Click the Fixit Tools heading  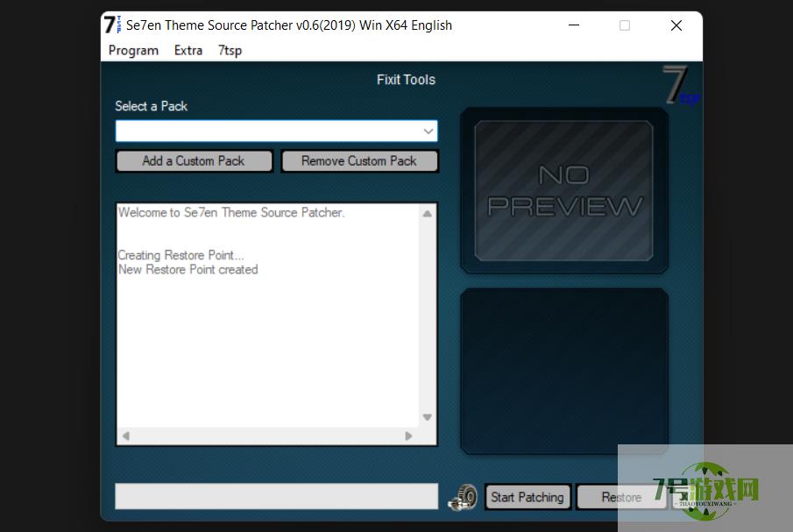[406, 80]
